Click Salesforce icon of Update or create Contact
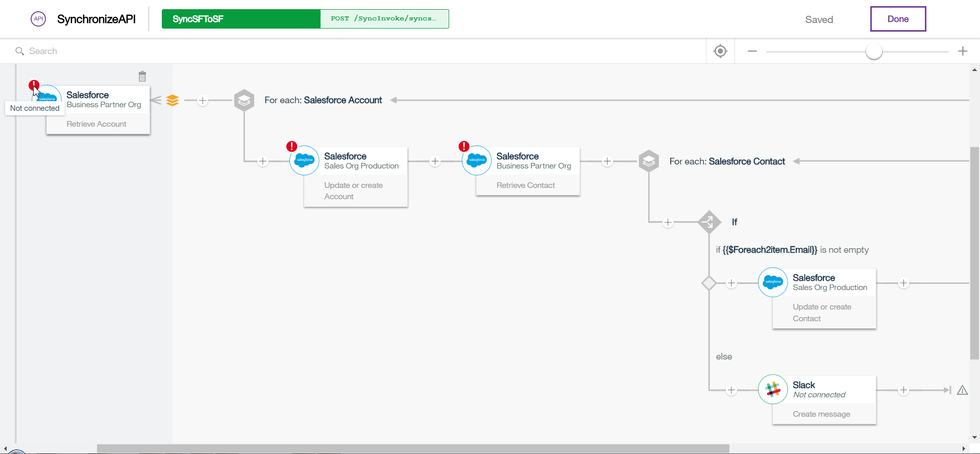Viewport: 980px width, 454px height. pos(773,282)
